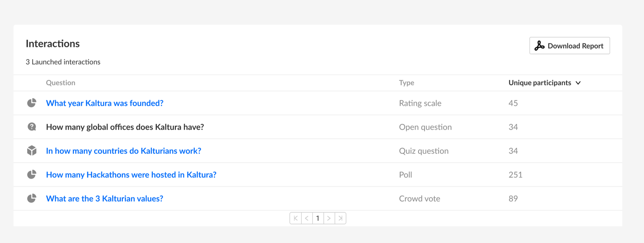Image resolution: width=644 pixels, height=243 pixels.
Task: Go to the next page of results
Action: 329,218
